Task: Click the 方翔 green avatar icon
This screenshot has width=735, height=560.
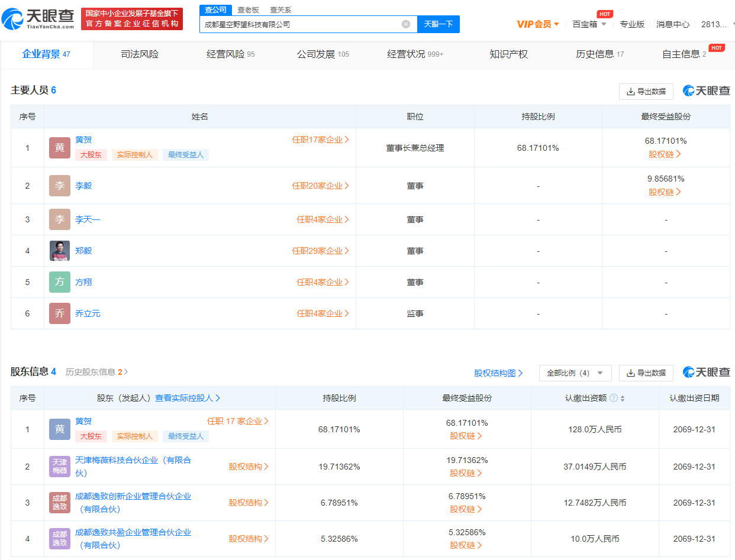Action: (60, 282)
